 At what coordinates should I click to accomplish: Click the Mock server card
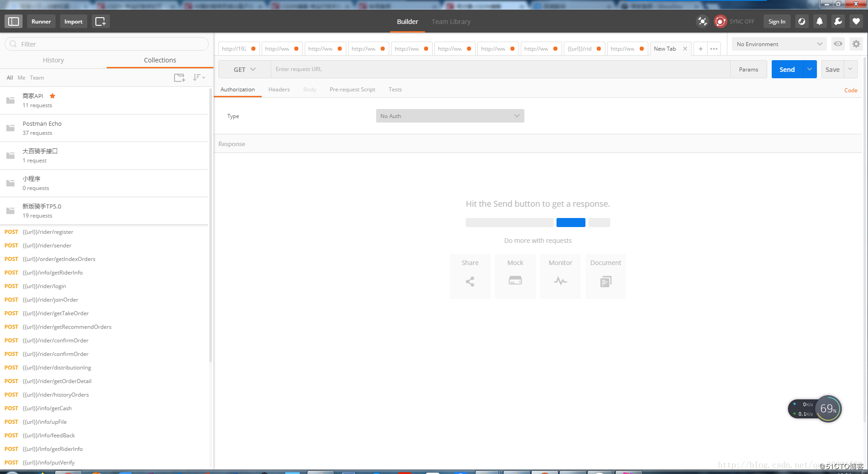coord(515,276)
